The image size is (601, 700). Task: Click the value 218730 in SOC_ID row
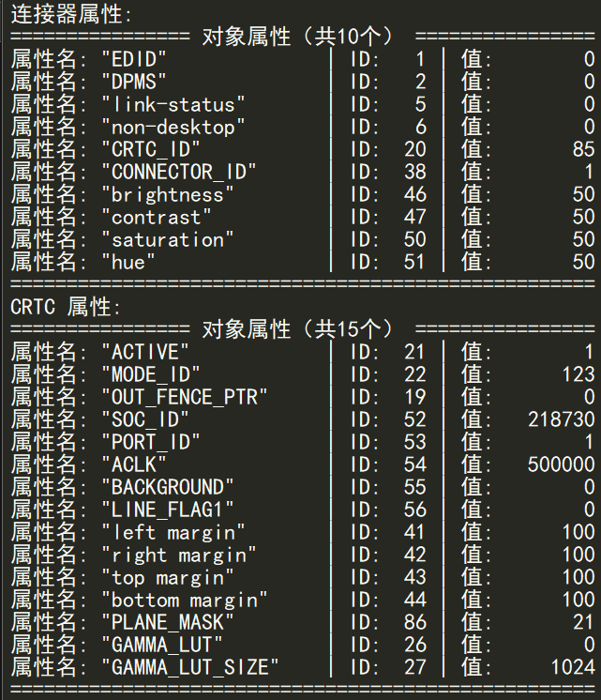pyautogui.click(x=562, y=419)
